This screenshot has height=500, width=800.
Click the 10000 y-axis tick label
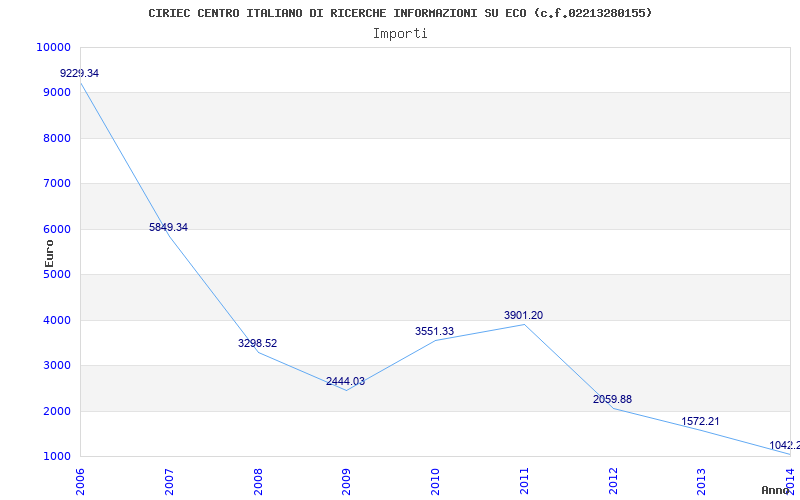(x=53, y=47)
